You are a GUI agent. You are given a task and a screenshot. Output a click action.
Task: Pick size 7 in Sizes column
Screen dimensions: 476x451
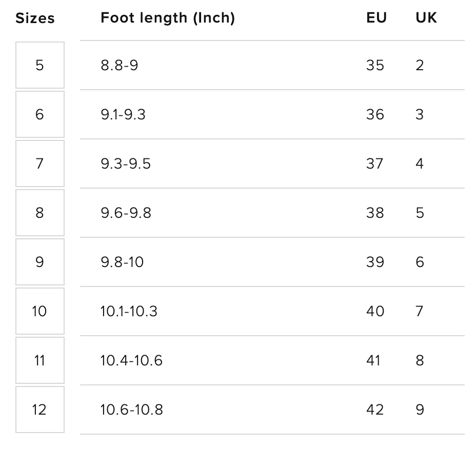[x=39, y=163]
